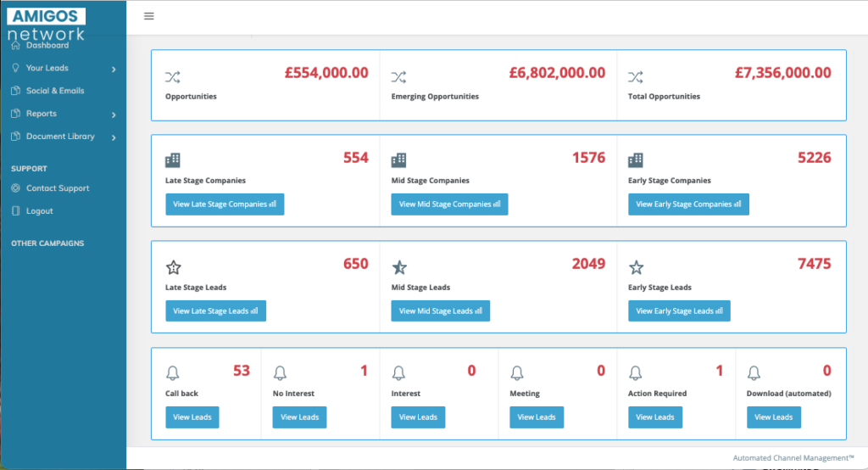Viewport: 868px width, 470px height.
Task: Click the bell icon above Action Required
Action: [636, 373]
